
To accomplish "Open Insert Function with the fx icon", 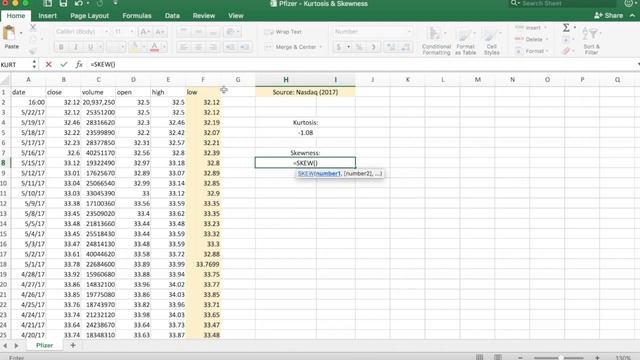I will (x=79, y=64).
